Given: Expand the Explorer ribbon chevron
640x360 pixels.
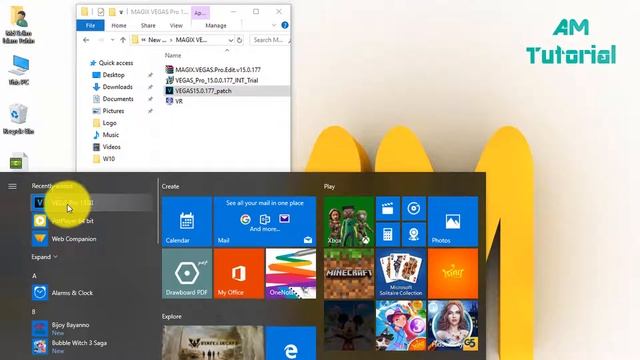Looking at the screenshot, I should tap(274, 25).
